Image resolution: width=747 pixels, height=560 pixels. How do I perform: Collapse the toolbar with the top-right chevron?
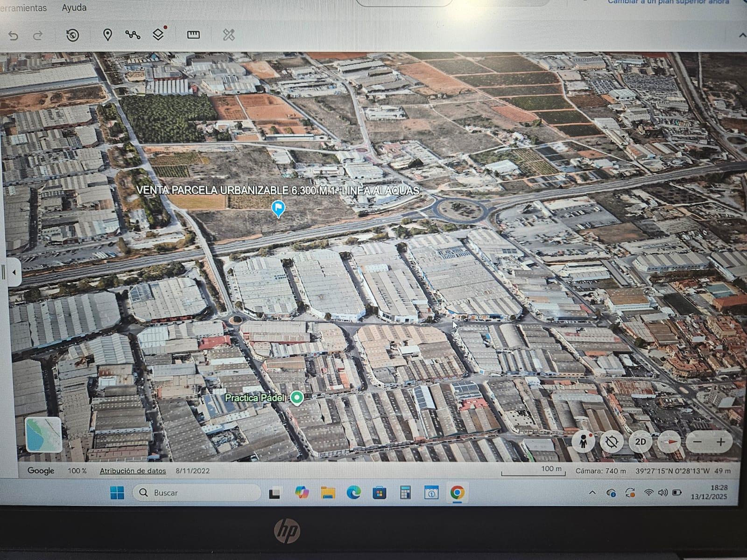(x=742, y=35)
